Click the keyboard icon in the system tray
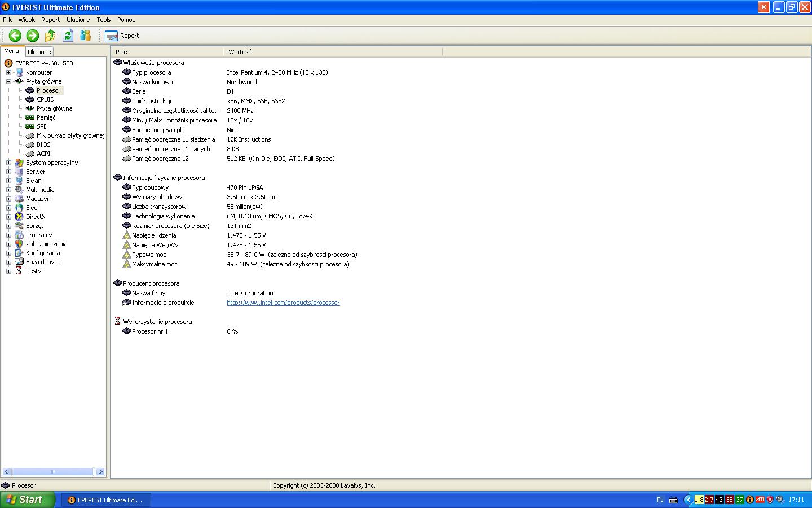812x508 pixels. [x=673, y=500]
